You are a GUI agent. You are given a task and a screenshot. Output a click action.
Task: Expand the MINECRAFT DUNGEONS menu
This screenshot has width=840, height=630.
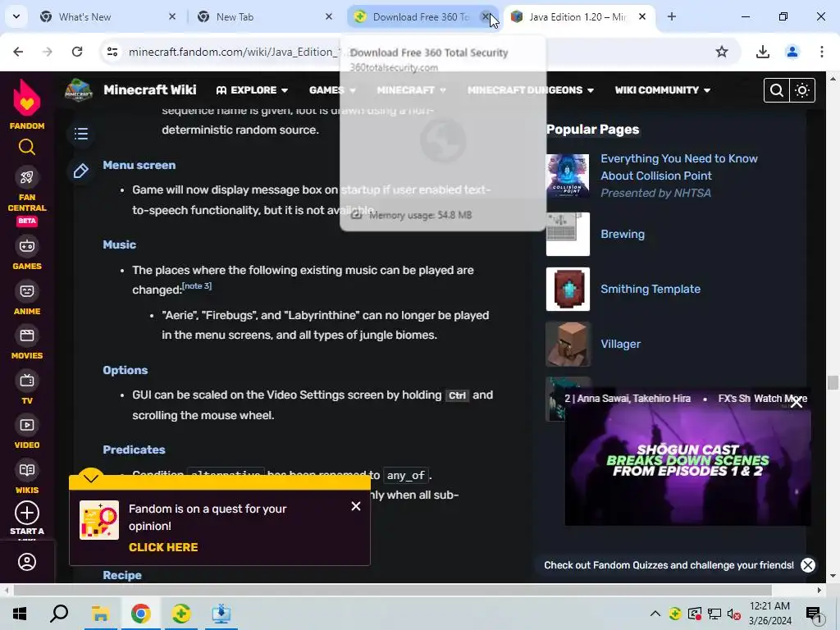[531, 90]
